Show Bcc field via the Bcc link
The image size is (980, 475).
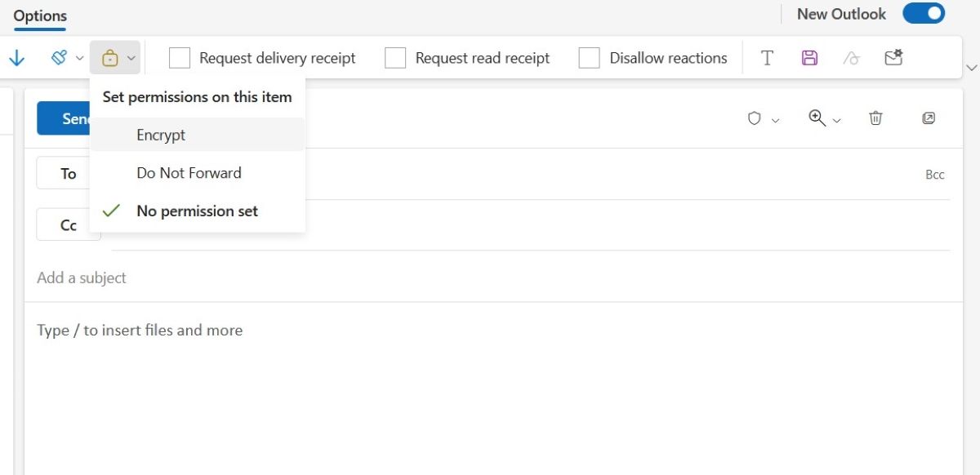pyautogui.click(x=935, y=174)
